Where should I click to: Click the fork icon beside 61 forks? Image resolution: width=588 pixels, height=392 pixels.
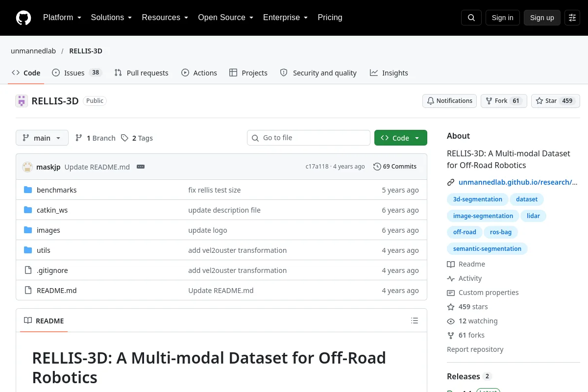click(x=451, y=335)
